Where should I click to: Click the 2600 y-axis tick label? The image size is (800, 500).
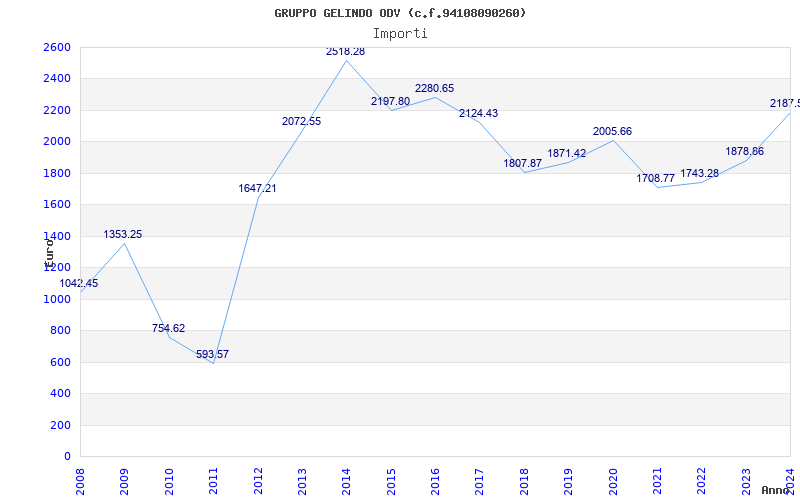tap(58, 47)
